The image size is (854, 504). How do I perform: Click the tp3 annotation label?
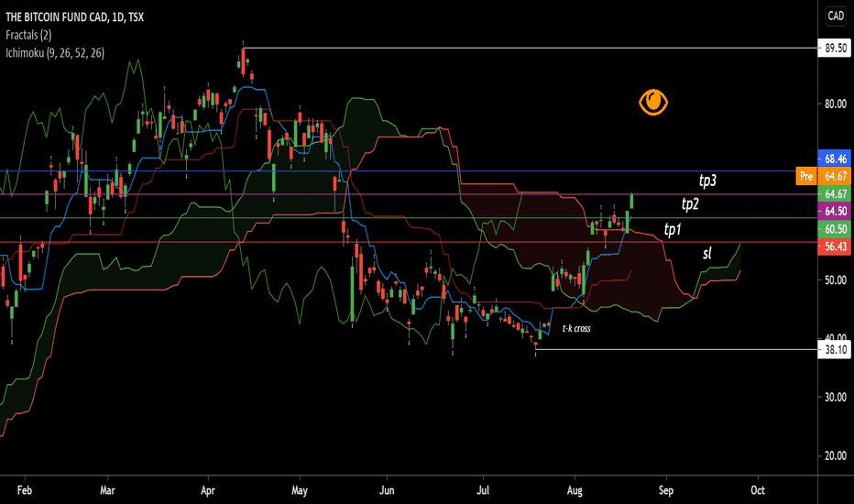pyautogui.click(x=707, y=181)
